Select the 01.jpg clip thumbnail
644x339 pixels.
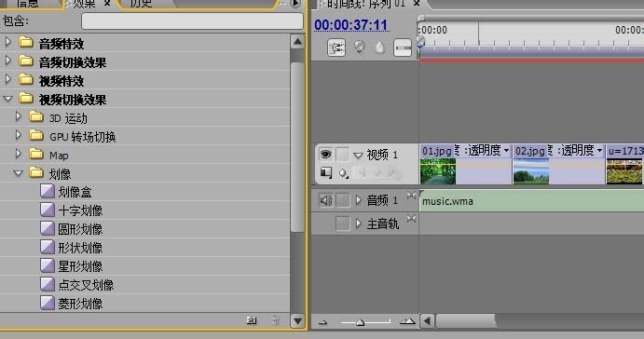point(438,171)
